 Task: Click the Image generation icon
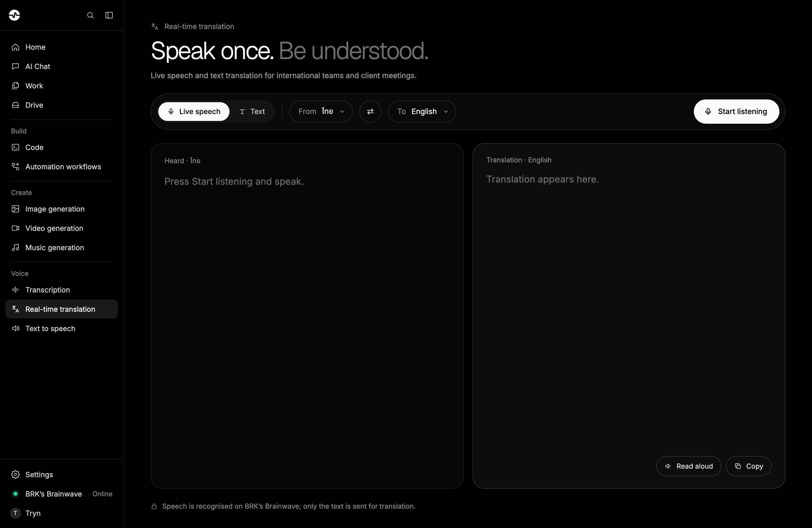pyautogui.click(x=15, y=209)
